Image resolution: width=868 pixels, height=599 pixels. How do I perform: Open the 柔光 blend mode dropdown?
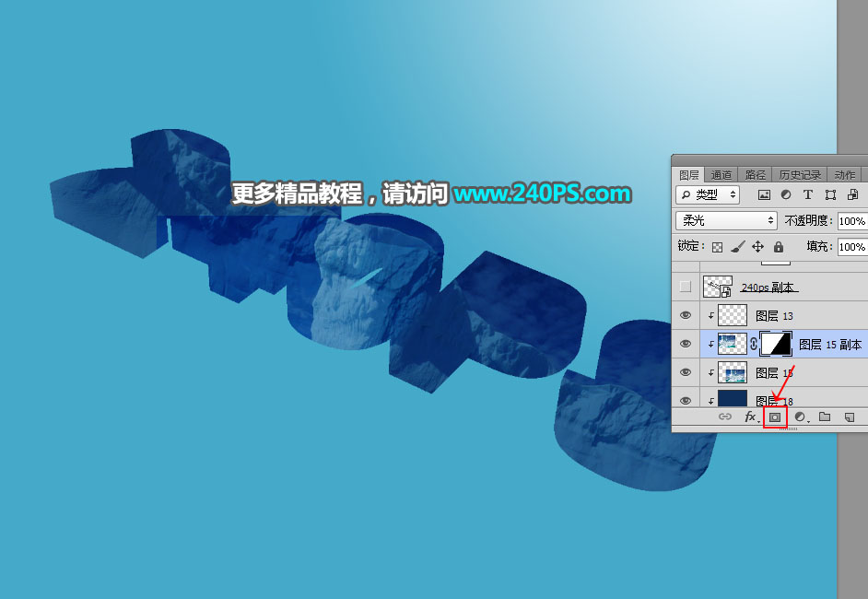(x=726, y=221)
